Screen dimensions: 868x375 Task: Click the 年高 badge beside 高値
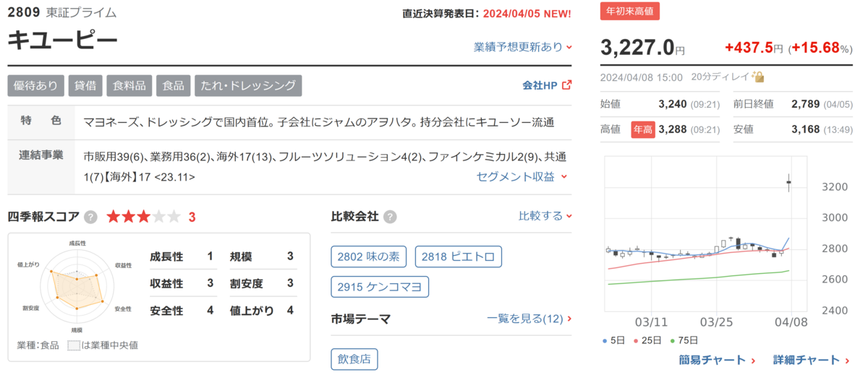click(643, 129)
